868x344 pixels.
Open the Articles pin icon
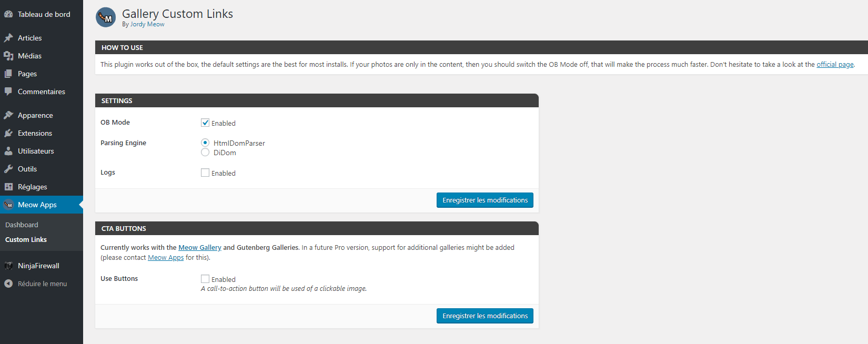8,38
